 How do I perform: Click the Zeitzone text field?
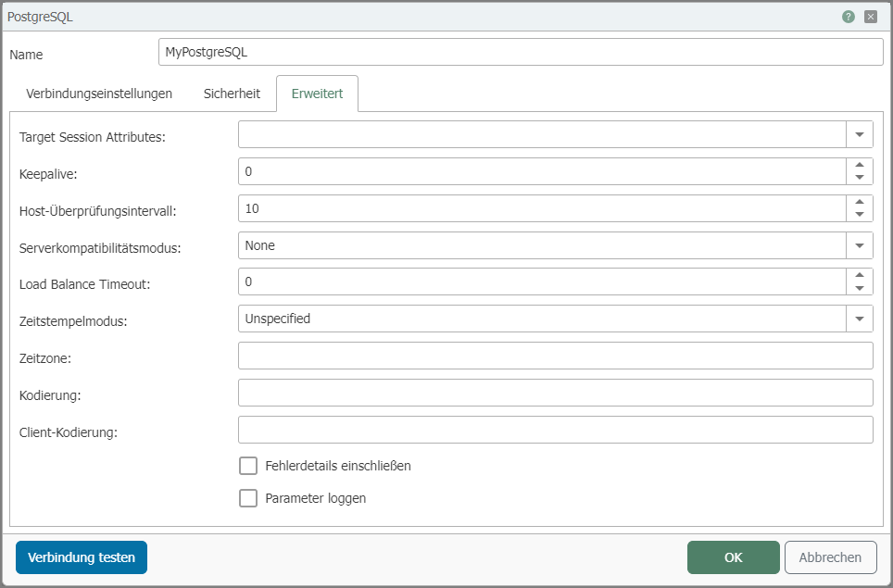(555, 357)
